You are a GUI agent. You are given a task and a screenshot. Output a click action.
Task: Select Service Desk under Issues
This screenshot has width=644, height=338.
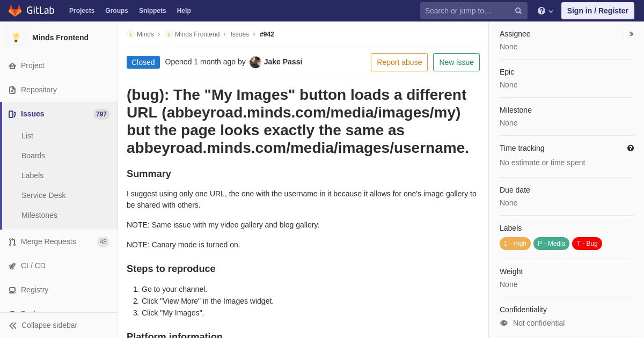coord(43,195)
